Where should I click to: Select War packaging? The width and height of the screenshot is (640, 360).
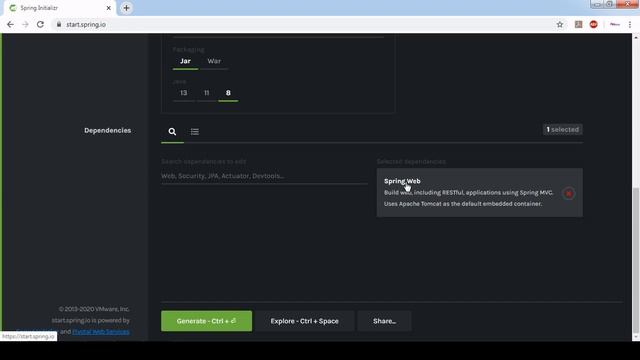[x=214, y=61]
